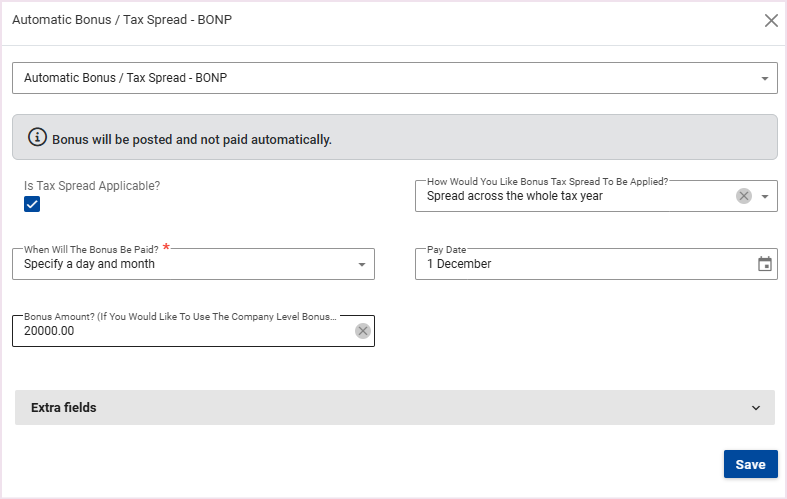The width and height of the screenshot is (787, 499).
Task: Click the dialog title in the header
Action: [x=122, y=20]
